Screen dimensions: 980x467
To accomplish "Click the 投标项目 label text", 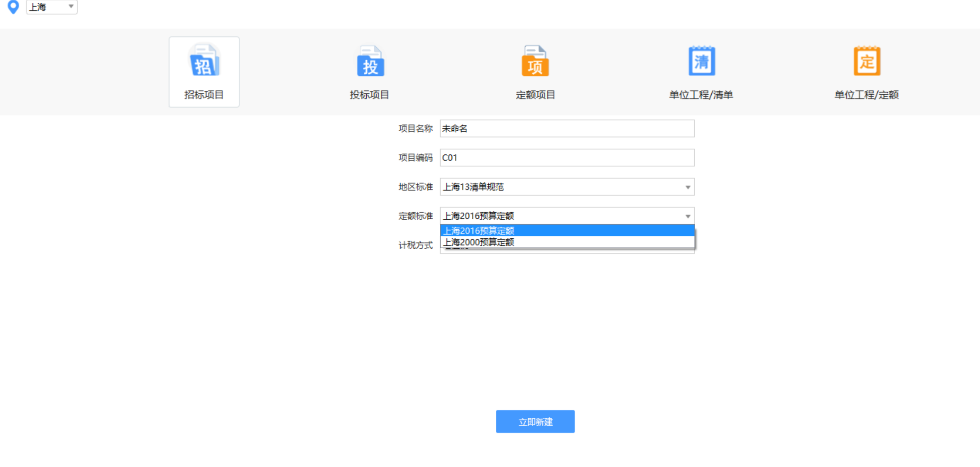I will pyautogui.click(x=370, y=95).
